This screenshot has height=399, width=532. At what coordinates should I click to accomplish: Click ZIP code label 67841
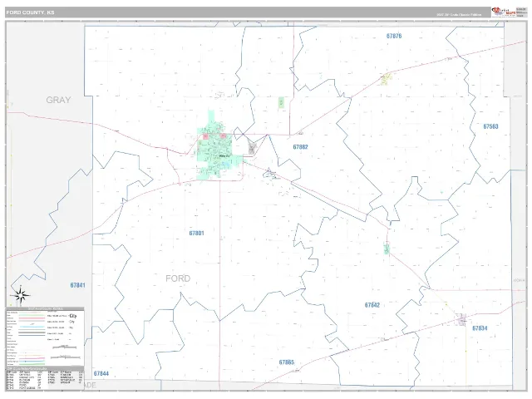click(77, 285)
